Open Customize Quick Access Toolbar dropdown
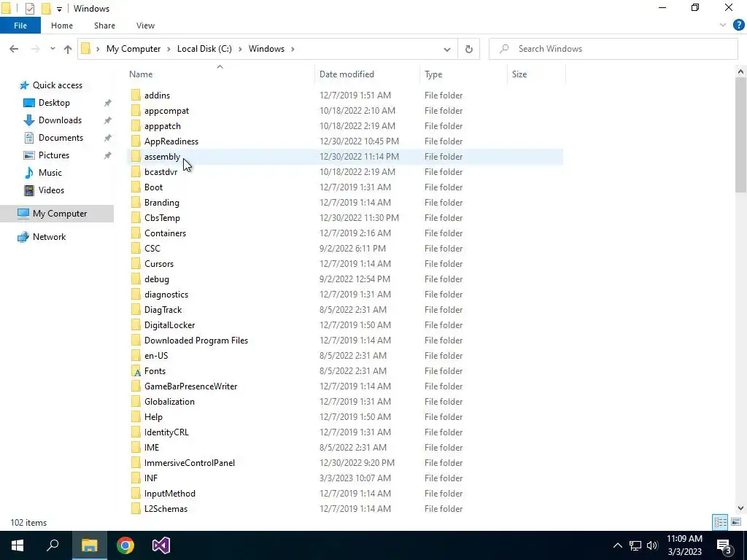This screenshot has width=747, height=560. click(x=59, y=9)
